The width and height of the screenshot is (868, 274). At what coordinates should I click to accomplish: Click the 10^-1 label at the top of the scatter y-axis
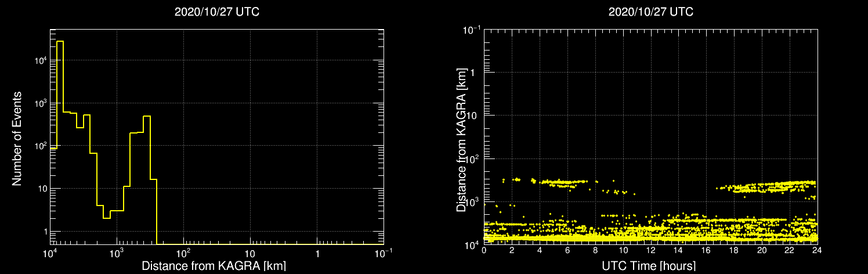[x=471, y=28]
